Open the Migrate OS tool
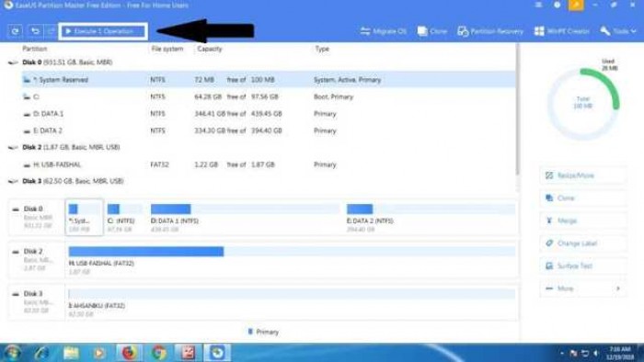The height and width of the screenshot is (362, 644). point(384,31)
